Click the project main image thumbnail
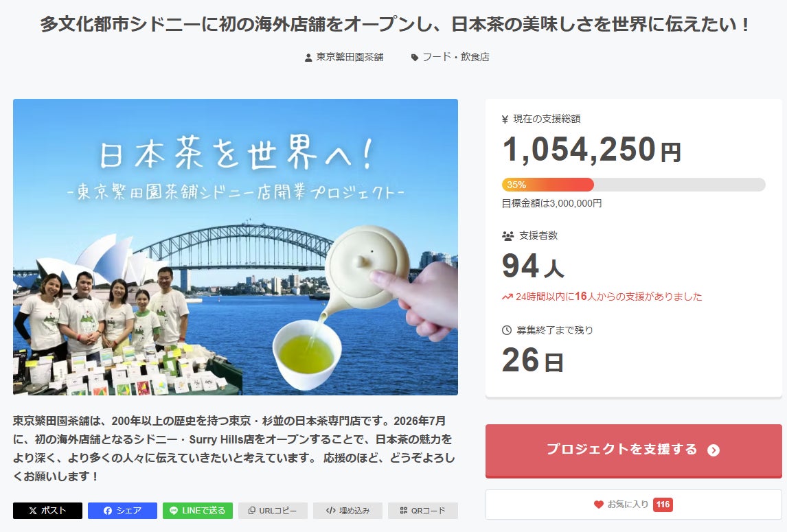This screenshot has height=532, width=787. click(x=236, y=247)
